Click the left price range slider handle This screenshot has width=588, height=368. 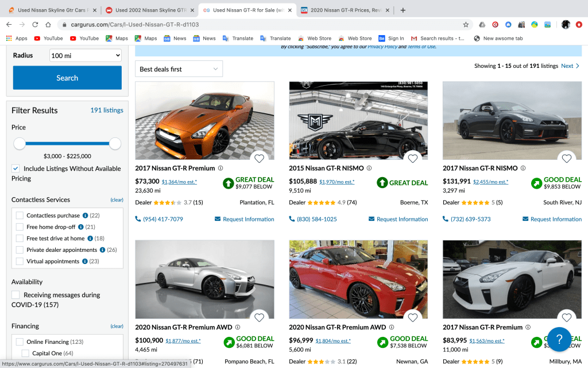click(x=20, y=143)
